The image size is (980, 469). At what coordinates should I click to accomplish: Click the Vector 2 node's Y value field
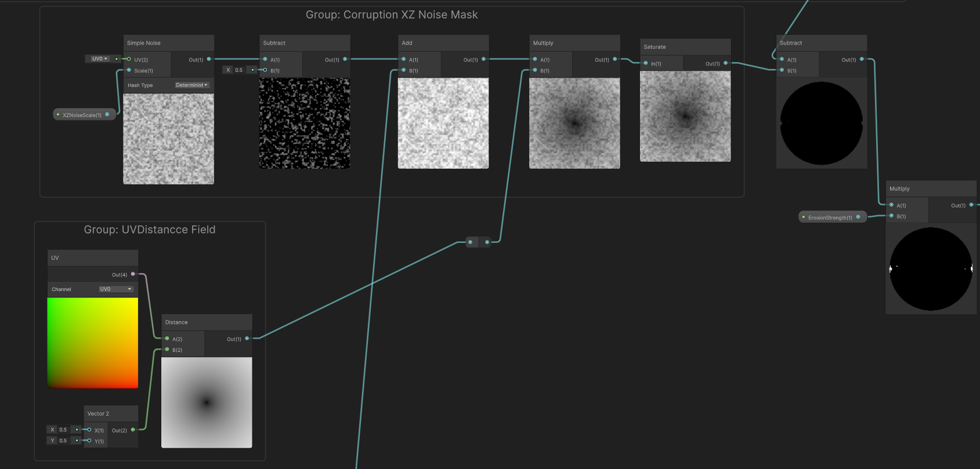[x=63, y=441]
